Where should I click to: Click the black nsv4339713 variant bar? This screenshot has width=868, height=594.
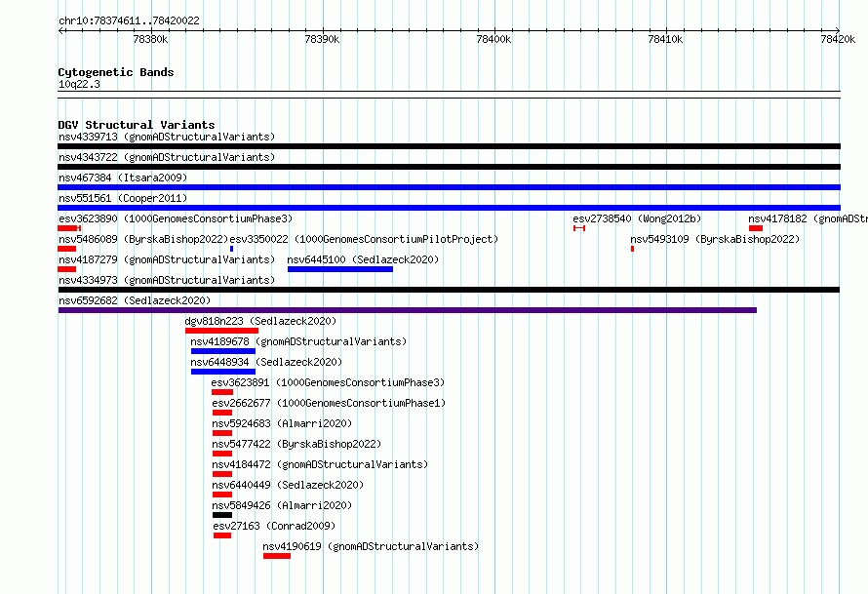449,146
